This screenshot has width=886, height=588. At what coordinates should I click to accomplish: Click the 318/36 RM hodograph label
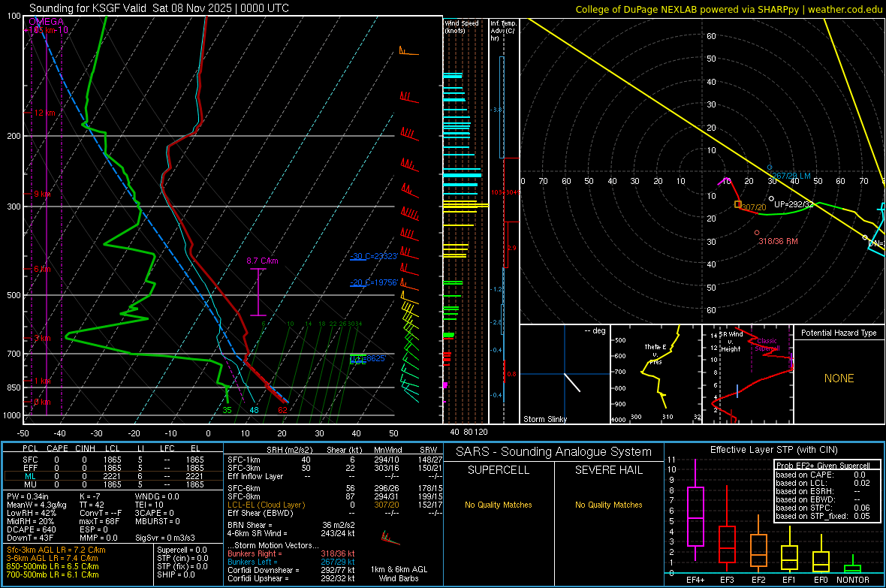click(778, 241)
